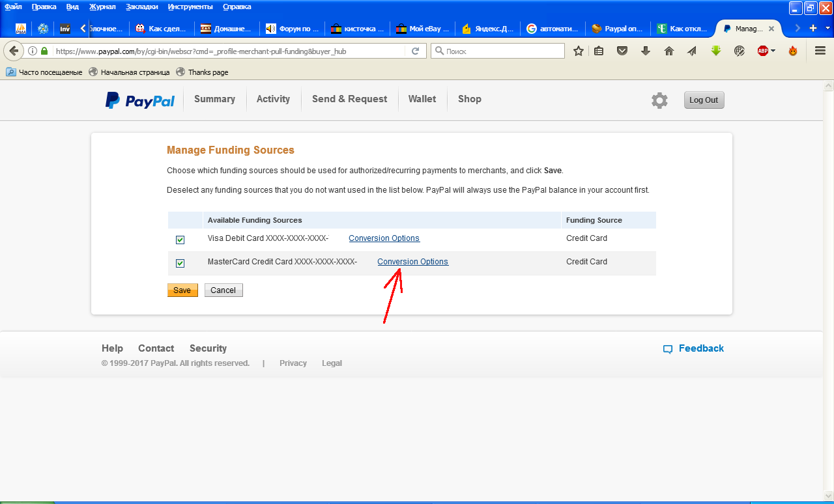Image resolution: width=834 pixels, height=504 pixels.
Task: Go to the home page icon
Action: (x=669, y=51)
